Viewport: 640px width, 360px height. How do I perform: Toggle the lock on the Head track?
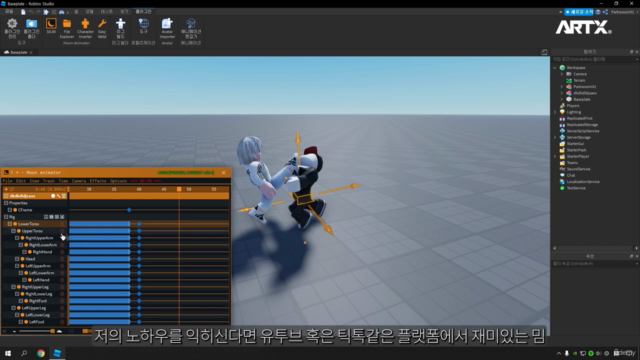62,259
